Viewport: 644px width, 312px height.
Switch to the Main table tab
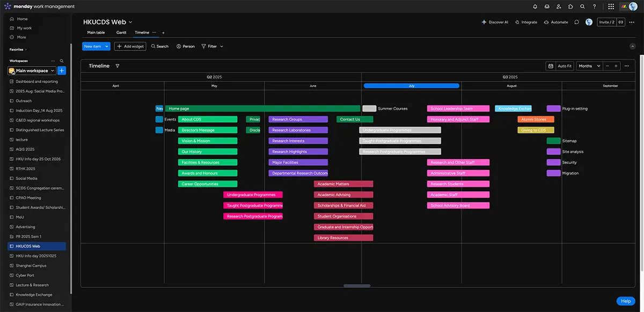point(96,33)
